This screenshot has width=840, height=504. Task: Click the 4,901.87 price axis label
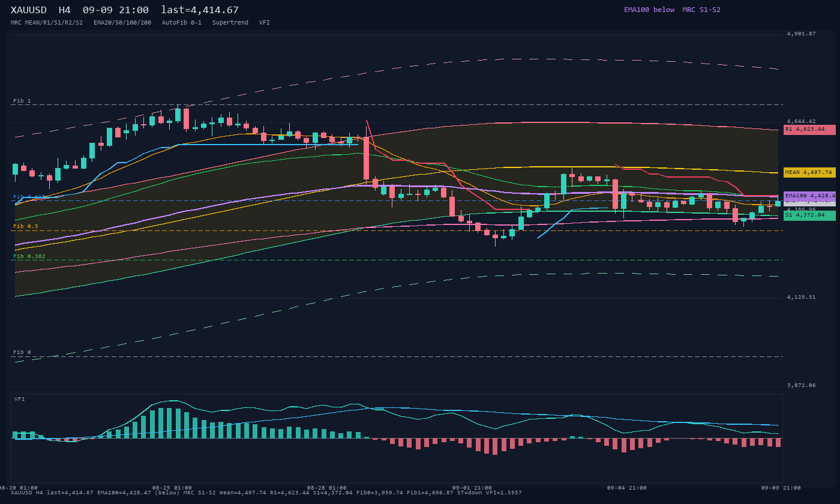pyautogui.click(x=802, y=34)
